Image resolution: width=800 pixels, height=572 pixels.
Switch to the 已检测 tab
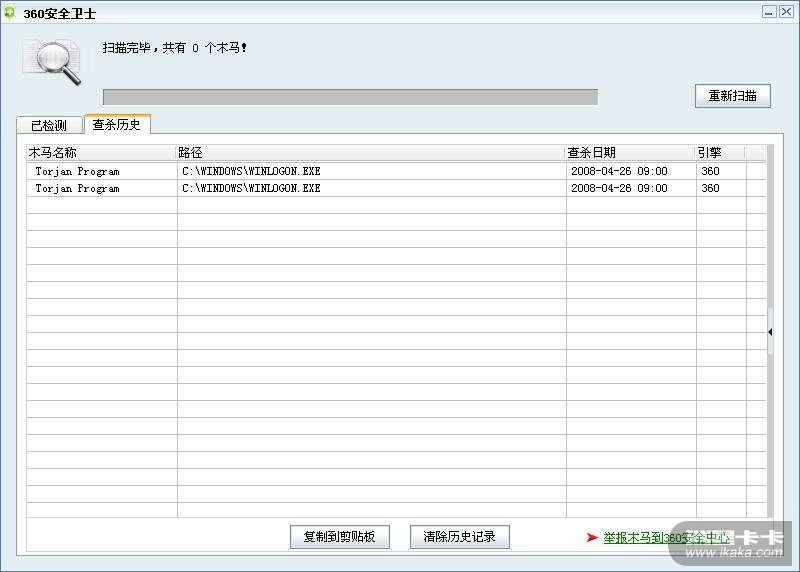(49, 125)
